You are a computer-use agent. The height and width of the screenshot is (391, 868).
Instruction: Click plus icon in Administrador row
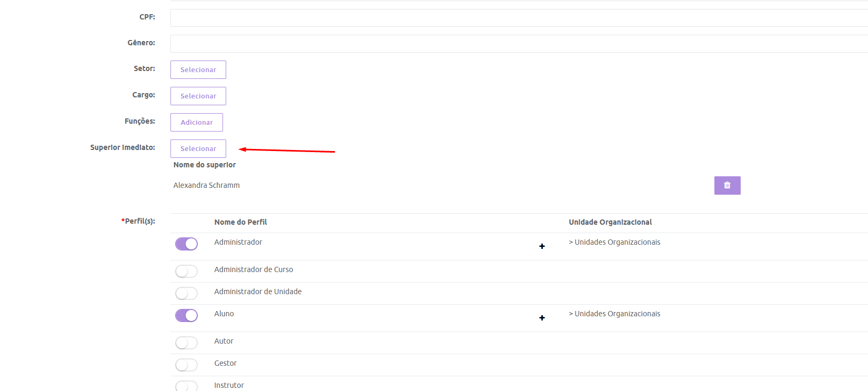tap(542, 246)
